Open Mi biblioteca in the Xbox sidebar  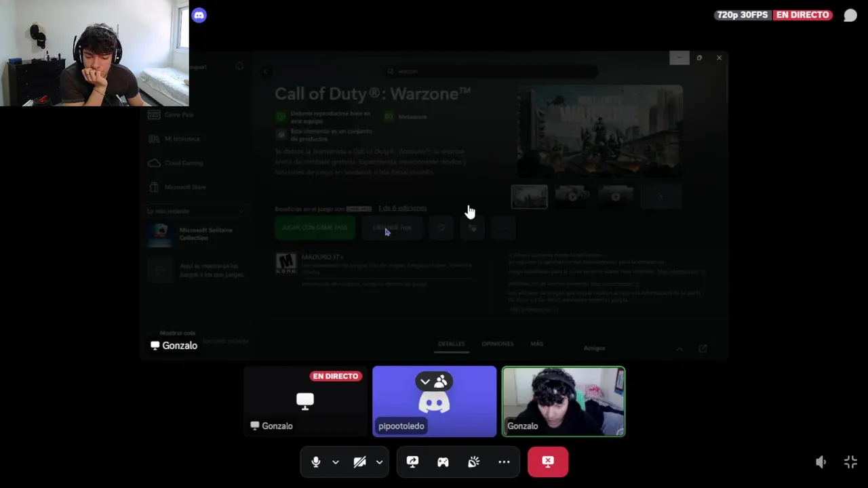coord(174,139)
